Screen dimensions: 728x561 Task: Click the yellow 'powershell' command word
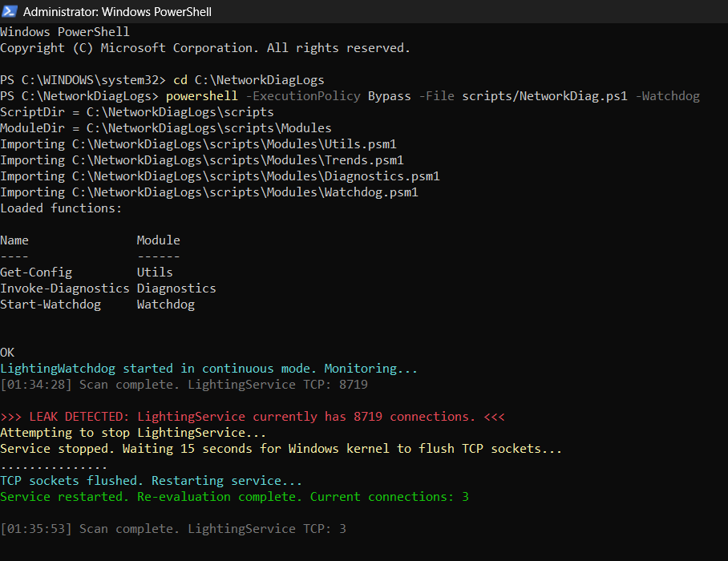click(x=202, y=96)
